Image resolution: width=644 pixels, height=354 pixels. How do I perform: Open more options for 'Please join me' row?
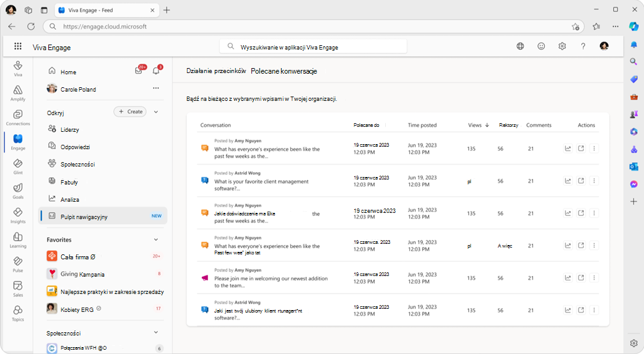(594, 278)
